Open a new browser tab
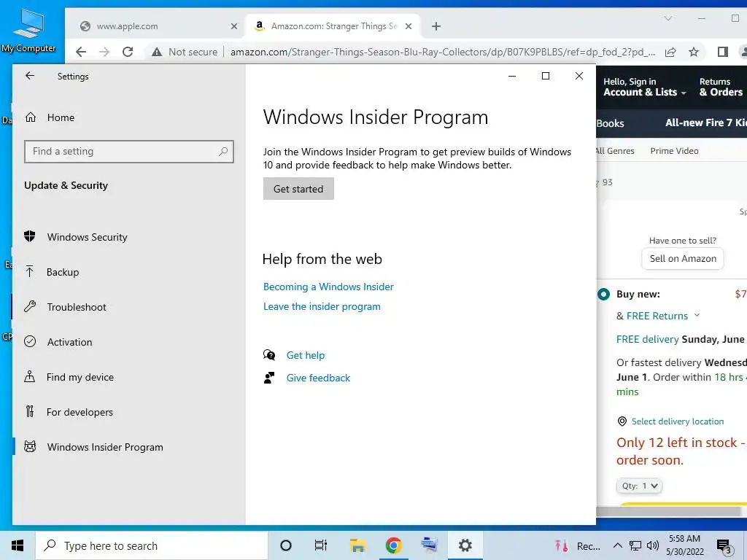Image resolution: width=747 pixels, height=560 pixels. click(436, 26)
